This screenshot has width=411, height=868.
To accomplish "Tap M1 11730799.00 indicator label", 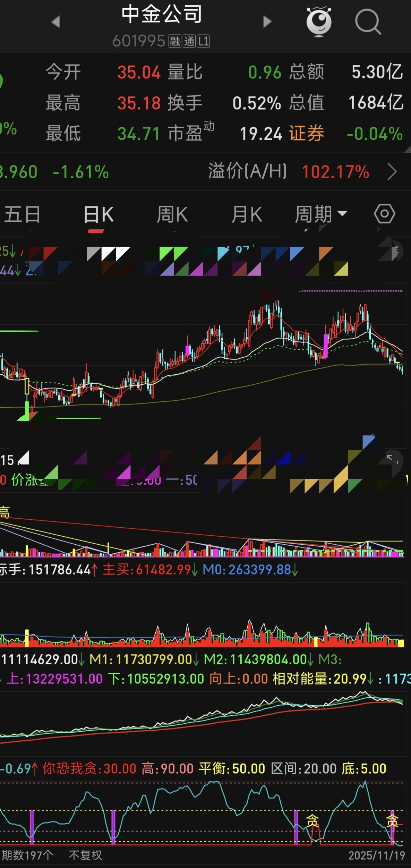I will tap(144, 659).
